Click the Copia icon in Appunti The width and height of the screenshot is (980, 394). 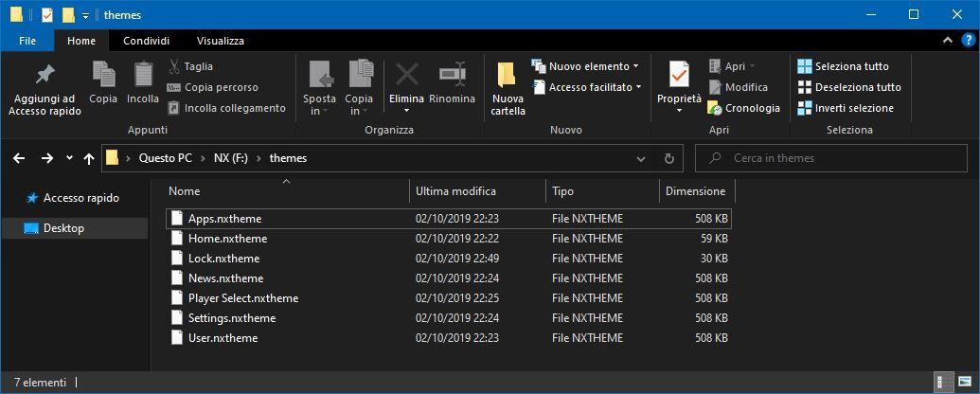tap(103, 74)
